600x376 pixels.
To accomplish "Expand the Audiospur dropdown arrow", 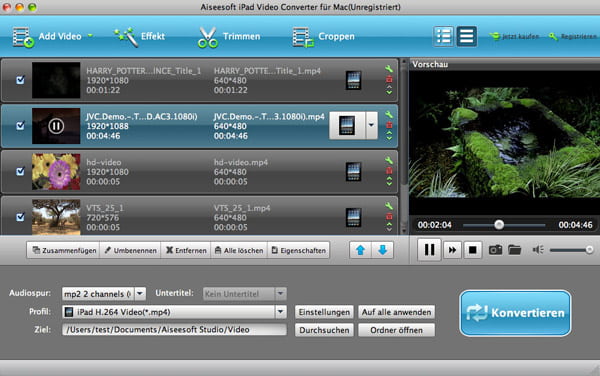I will click(140, 294).
